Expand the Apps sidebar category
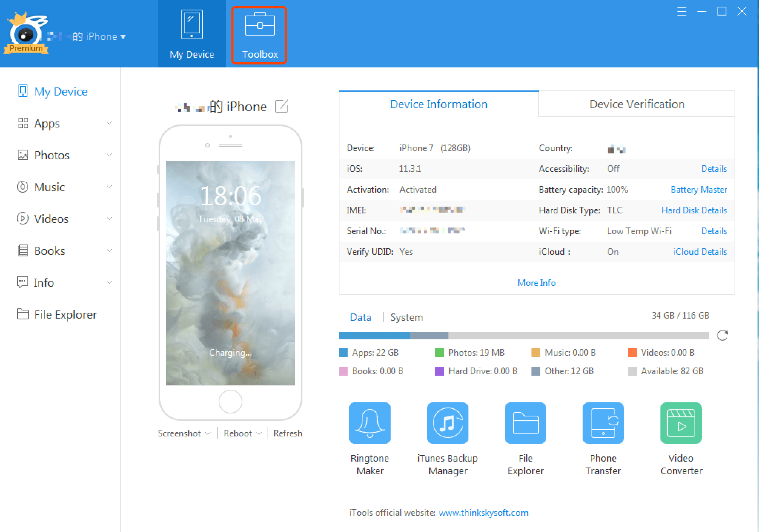The width and height of the screenshot is (759, 532). click(109, 123)
